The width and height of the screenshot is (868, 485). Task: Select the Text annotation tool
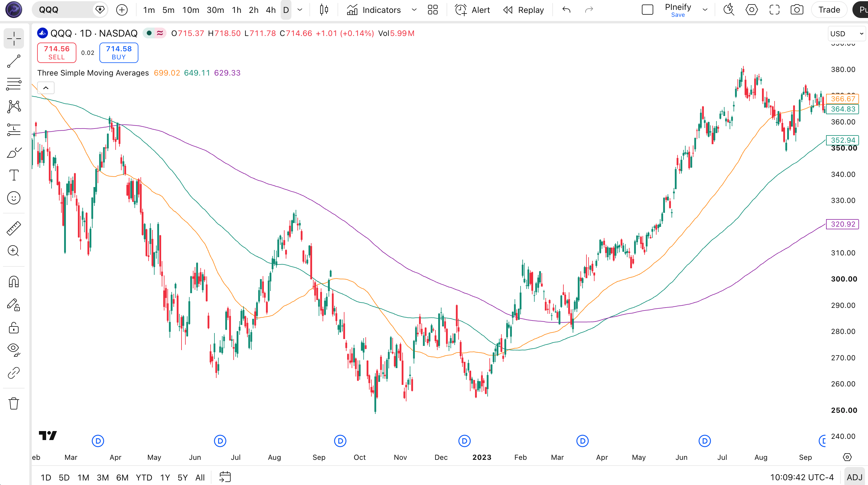(x=14, y=175)
